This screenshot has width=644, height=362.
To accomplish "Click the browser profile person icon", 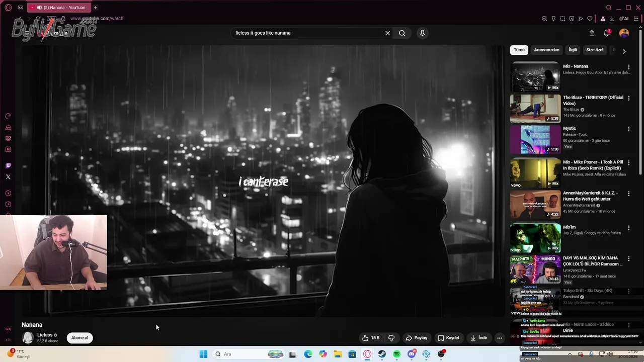I will [603, 19].
